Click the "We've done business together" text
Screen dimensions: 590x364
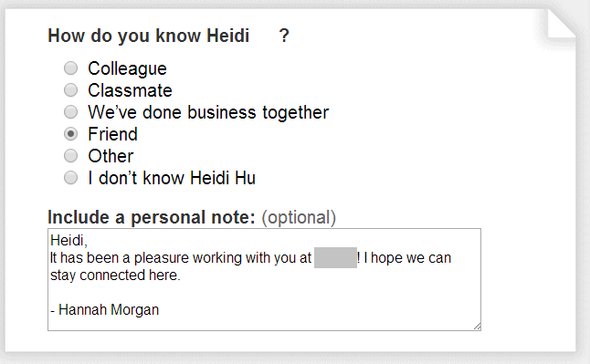pyautogui.click(x=208, y=112)
